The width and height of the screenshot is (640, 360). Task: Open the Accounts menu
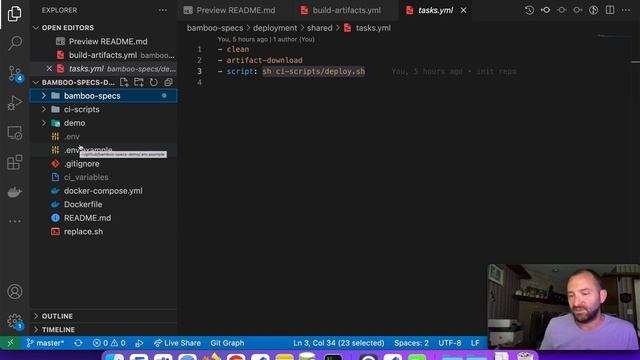pyautogui.click(x=15, y=291)
